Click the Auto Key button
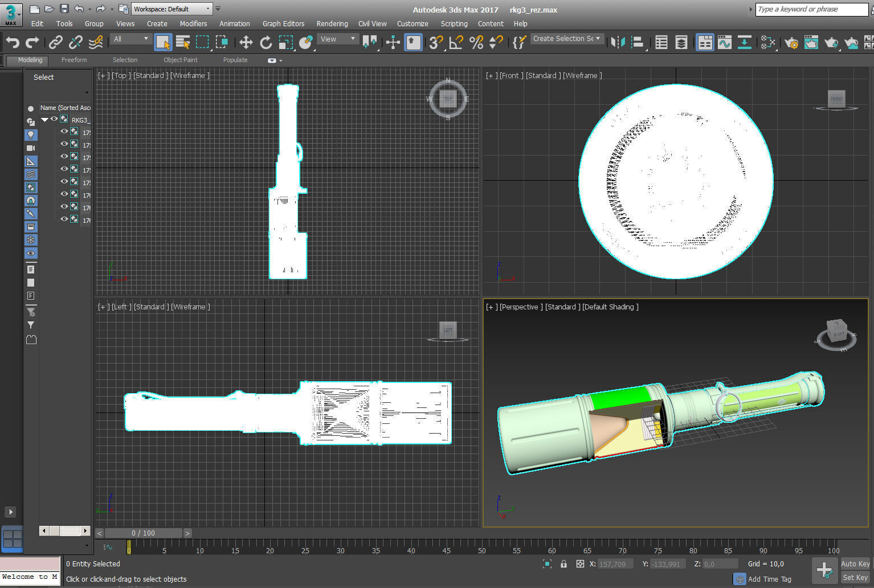This screenshot has height=588, width=874. pos(855,563)
